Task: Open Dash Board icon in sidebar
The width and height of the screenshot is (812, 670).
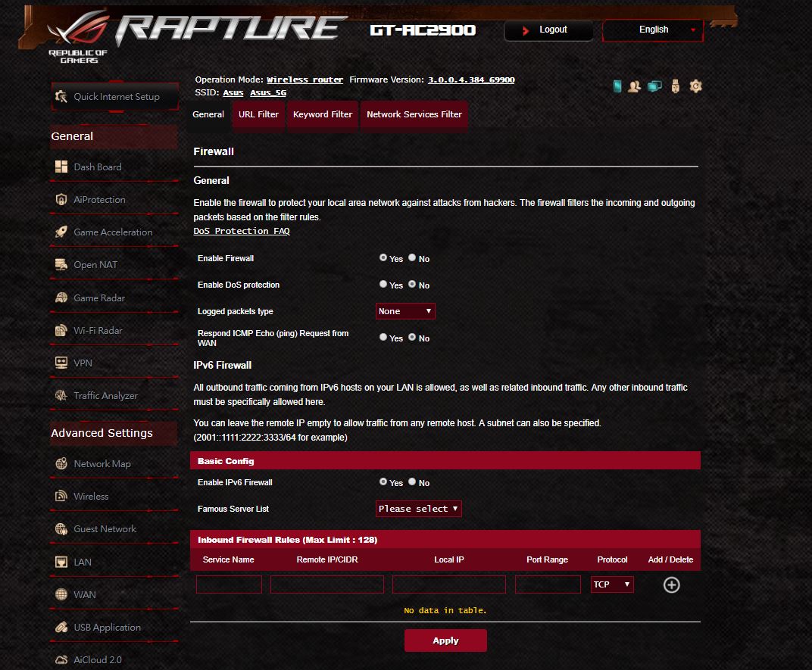Action: [61, 167]
